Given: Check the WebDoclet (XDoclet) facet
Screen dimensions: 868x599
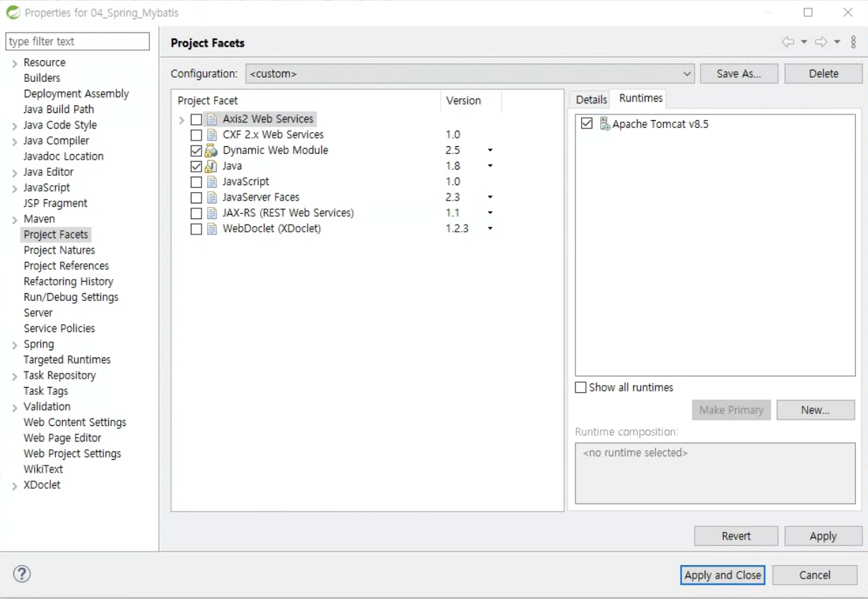Looking at the screenshot, I should pos(197,229).
